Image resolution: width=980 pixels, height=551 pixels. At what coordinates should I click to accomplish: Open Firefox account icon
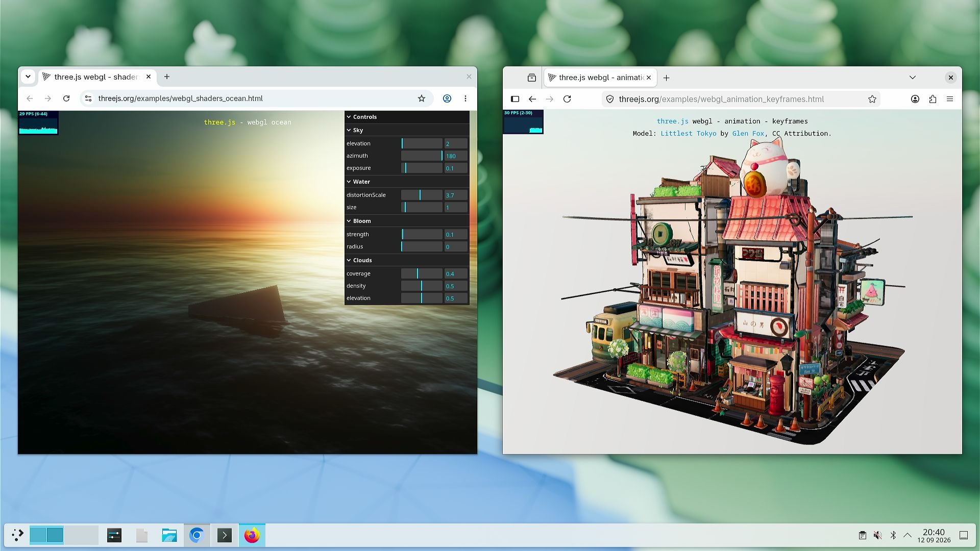click(915, 99)
